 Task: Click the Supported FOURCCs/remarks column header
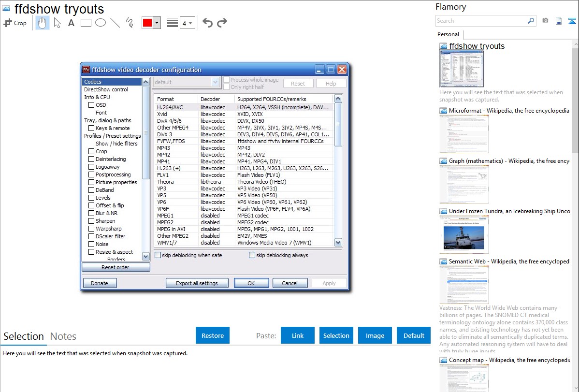tap(283, 99)
